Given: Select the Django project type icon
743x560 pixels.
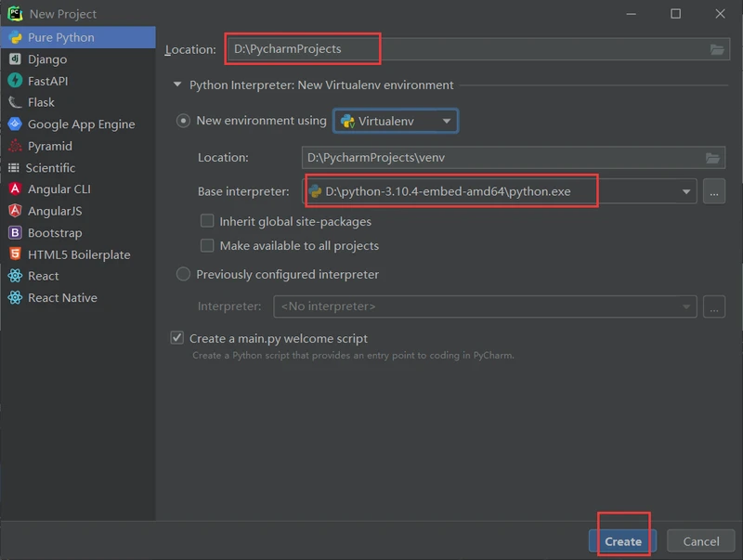Looking at the screenshot, I should (x=15, y=59).
